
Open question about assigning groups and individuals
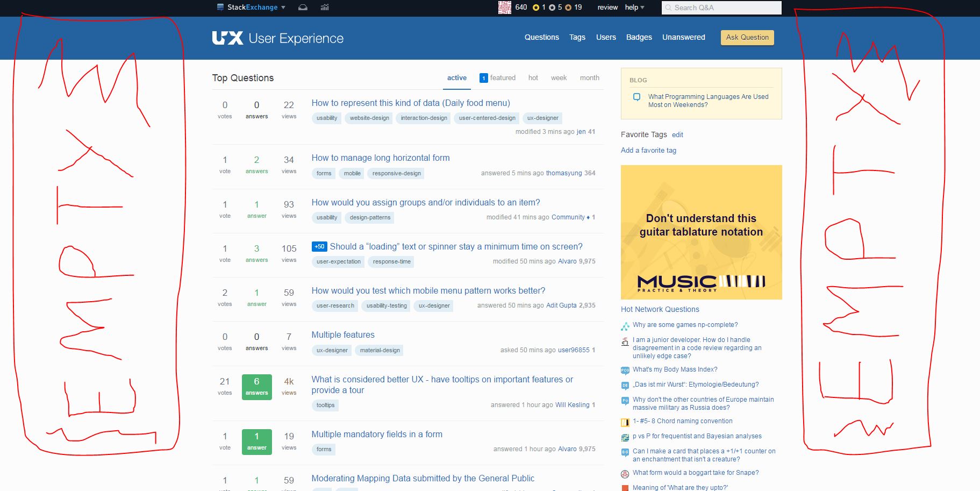(x=426, y=203)
